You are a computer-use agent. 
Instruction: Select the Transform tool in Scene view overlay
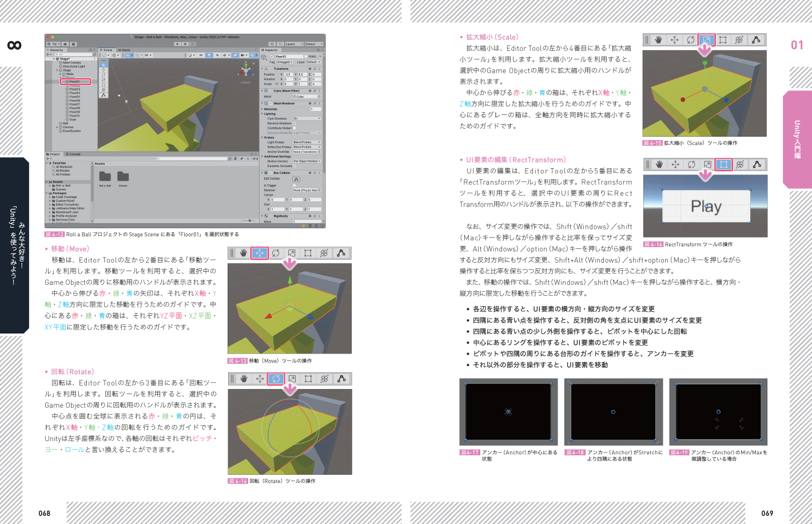pyautogui.click(x=104, y=90)
